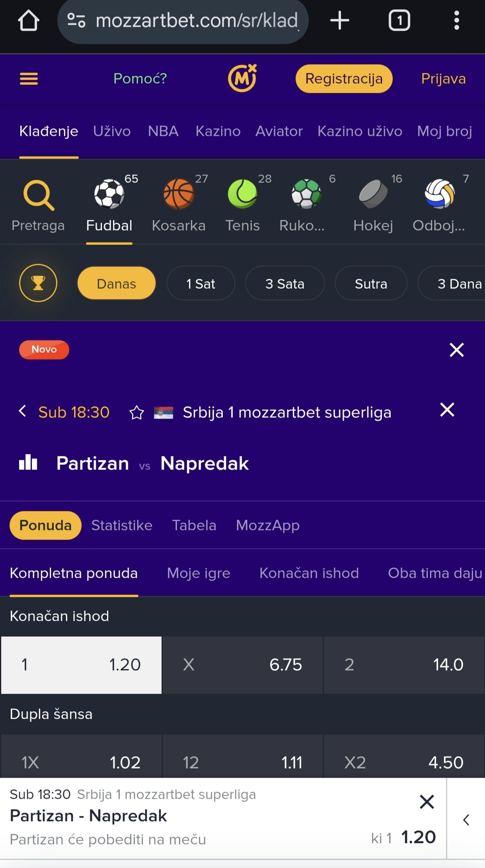Filter matches by 3 Sata

click(284, 284)
